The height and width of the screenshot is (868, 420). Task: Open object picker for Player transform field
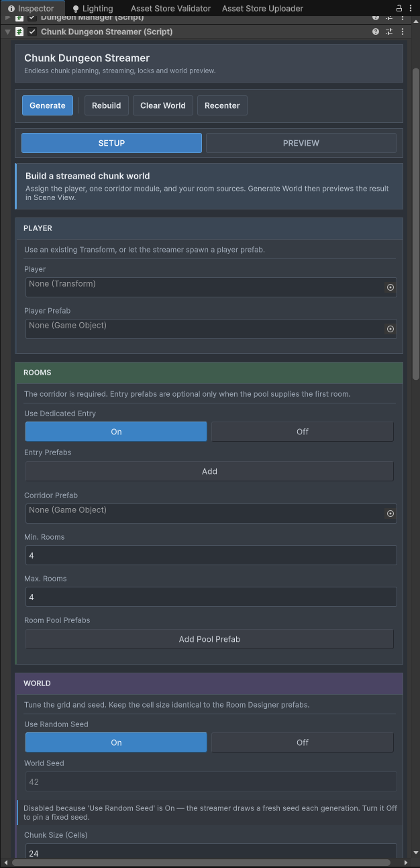pyautogui.click(x=390, y=287)
